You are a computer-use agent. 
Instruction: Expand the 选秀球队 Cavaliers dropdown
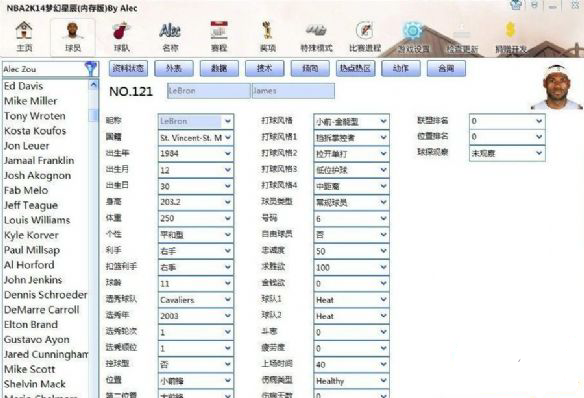(x=196, y=299)
